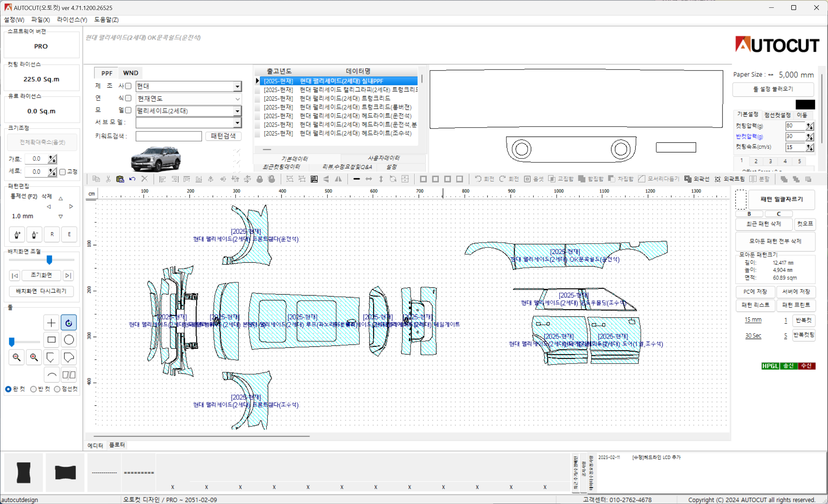Adjust the 배치화면 조절 slider
828x504 pixels.
[49, 260]
